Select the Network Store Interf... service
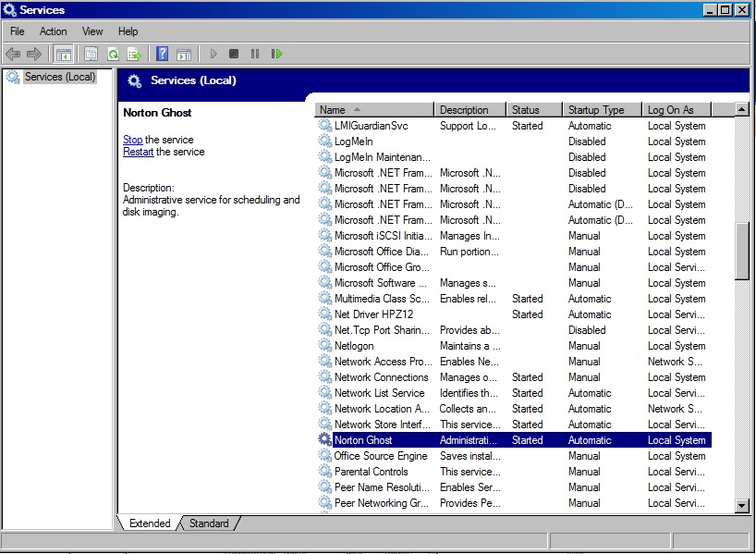 pyautogui.click(x=515, y=425)
